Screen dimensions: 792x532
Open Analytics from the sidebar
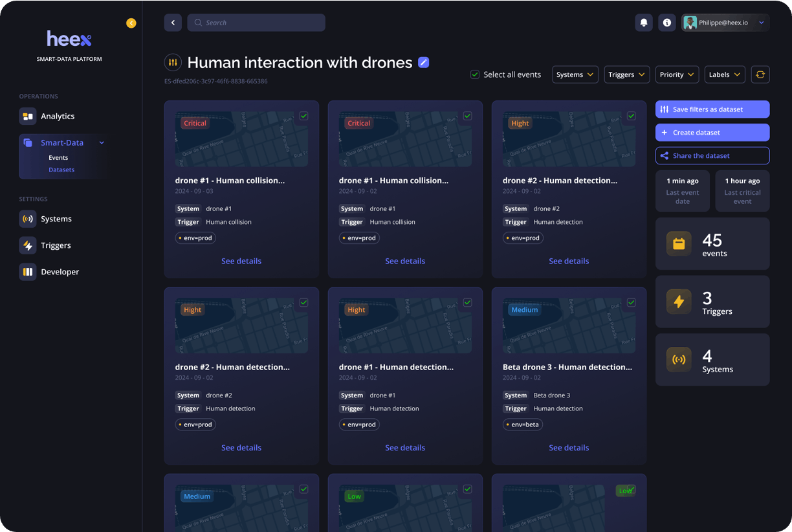pyautogui.click(x=57, y=116)
